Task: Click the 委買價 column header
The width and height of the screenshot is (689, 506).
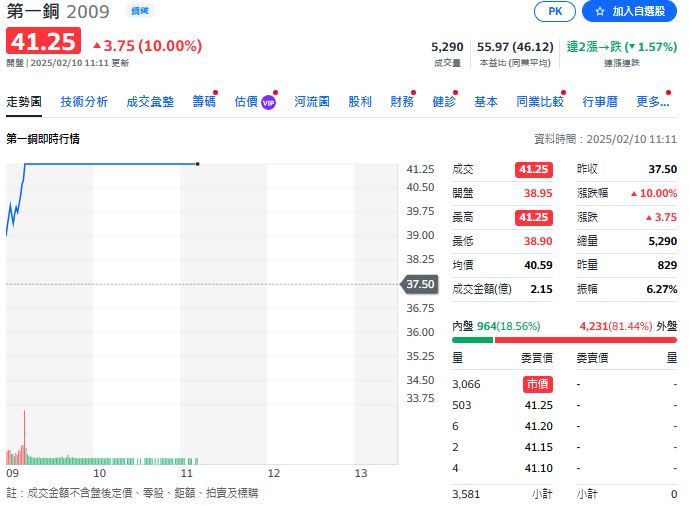Action: coord(537,358)
